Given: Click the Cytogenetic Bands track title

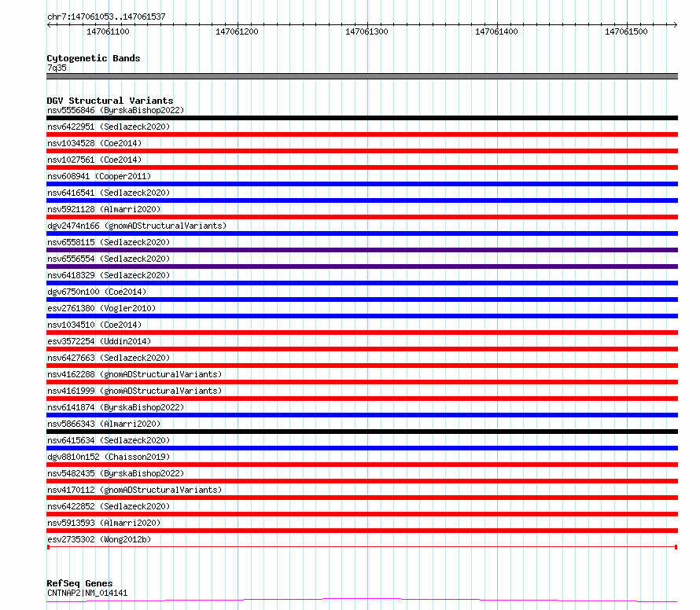Looking at the screenshot, I should [x=94, y=58].
